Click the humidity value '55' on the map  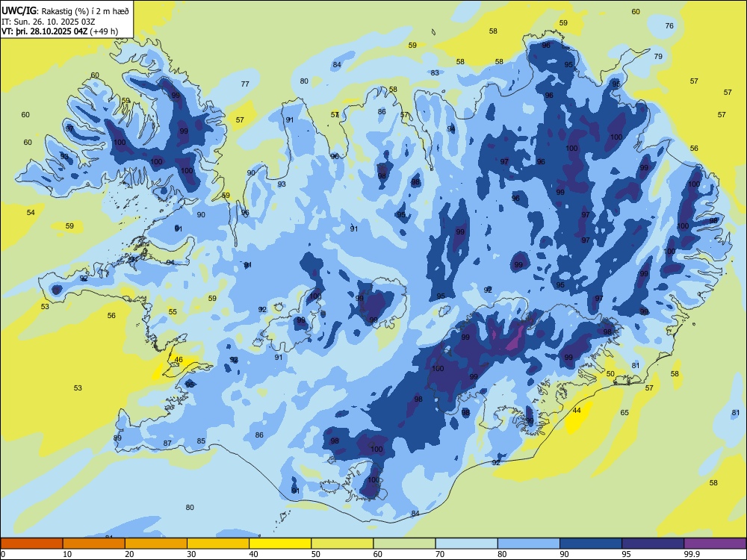pyautogui.click(x=173, y=312)
